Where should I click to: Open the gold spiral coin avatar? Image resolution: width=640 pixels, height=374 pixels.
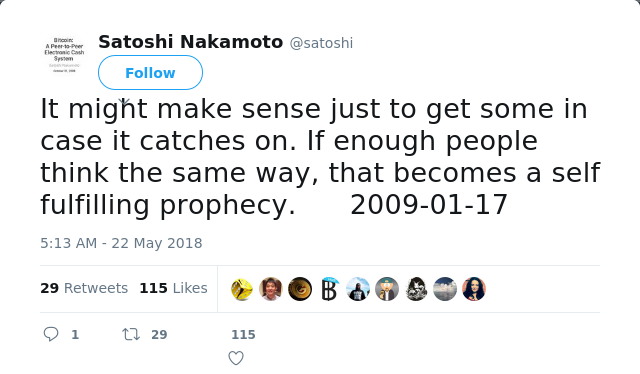300,289
